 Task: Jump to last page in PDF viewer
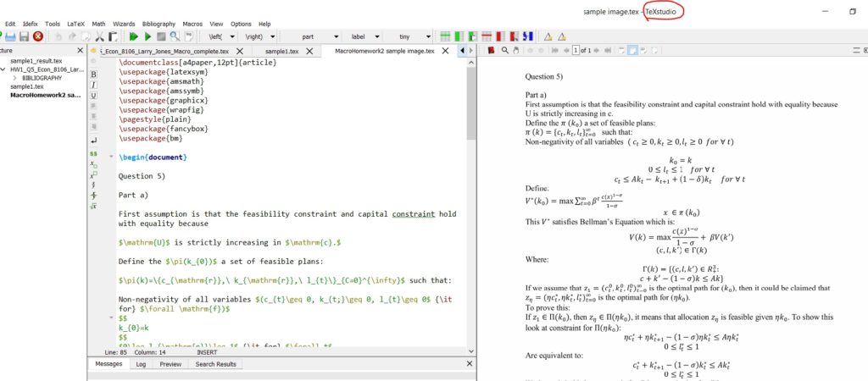607,50
